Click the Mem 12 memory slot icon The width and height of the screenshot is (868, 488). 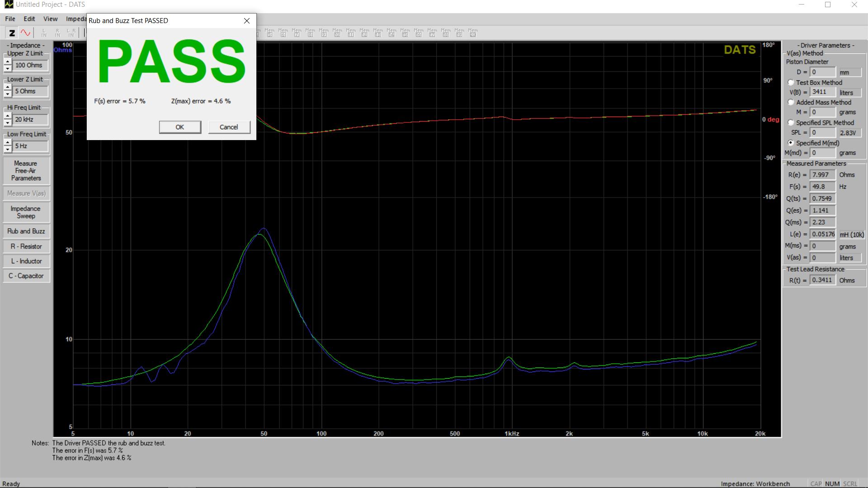[x=364, y=33]
